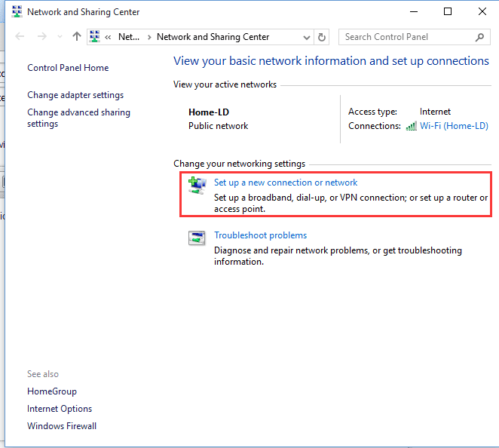
Task: Maximize the Network and Sharing Center window
Action: [448, 12]
